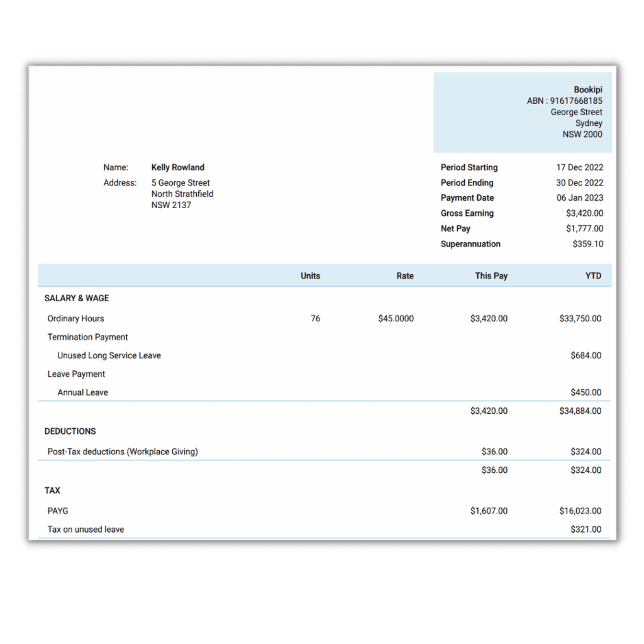
Task: Click the Gross Earning amount $3,420.00
Action: (584, 213)
